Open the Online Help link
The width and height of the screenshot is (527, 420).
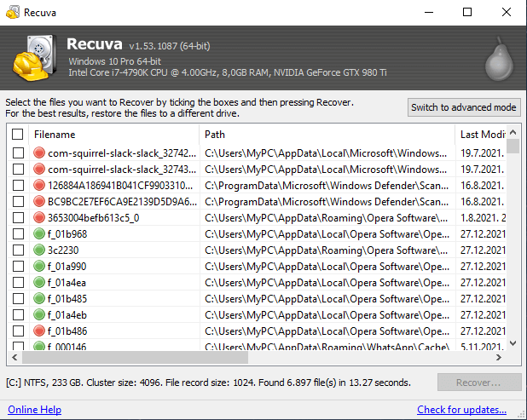(35, 410)
